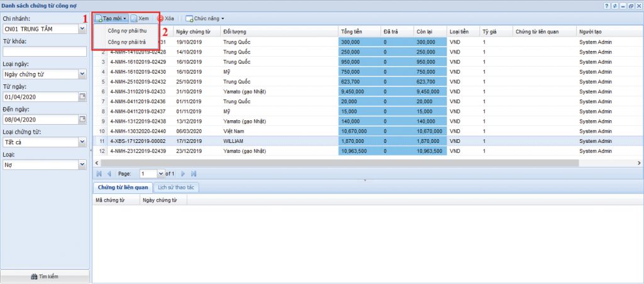Collapse left filter panel via splitter arrow
This screenshot has height=284, width=644.
pos(91,151)
